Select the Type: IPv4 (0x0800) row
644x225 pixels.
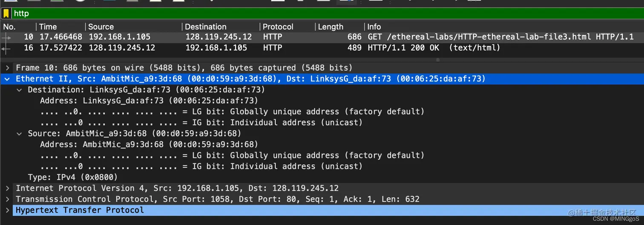point(73,177)
